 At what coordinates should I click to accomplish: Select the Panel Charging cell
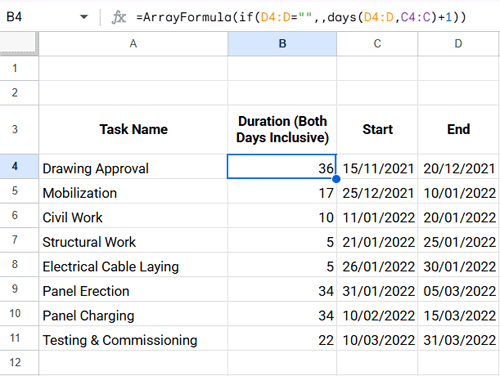(x=133, y=314)
